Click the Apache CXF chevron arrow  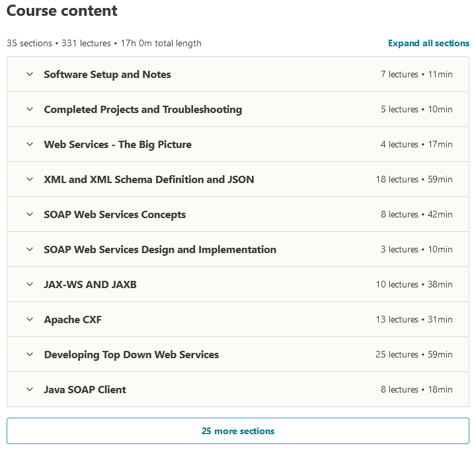click(x=30, y=319)
